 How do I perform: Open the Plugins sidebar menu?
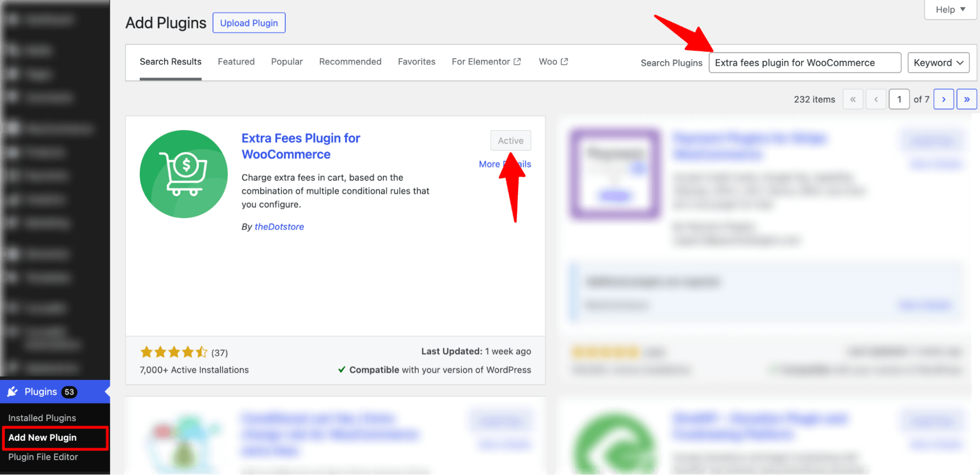[55, 392]
